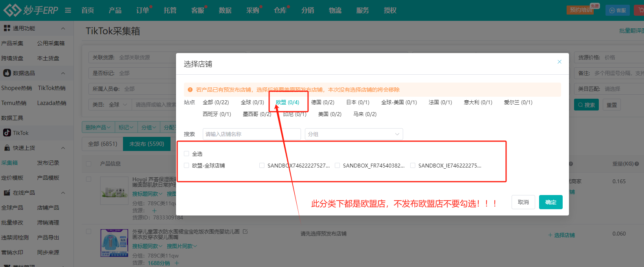Check the 欧盟-全球店铺 checkbox
The image size is (644, 267).
[187, 166]
